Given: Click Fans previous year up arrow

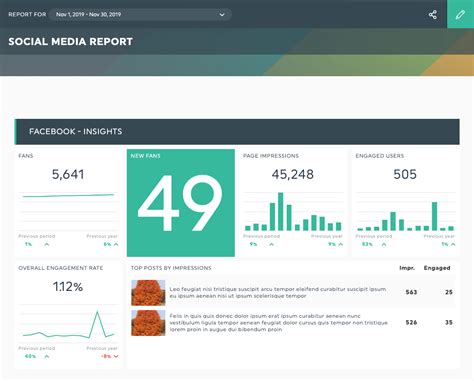Looking at the screenshot, I should (116, 244).
